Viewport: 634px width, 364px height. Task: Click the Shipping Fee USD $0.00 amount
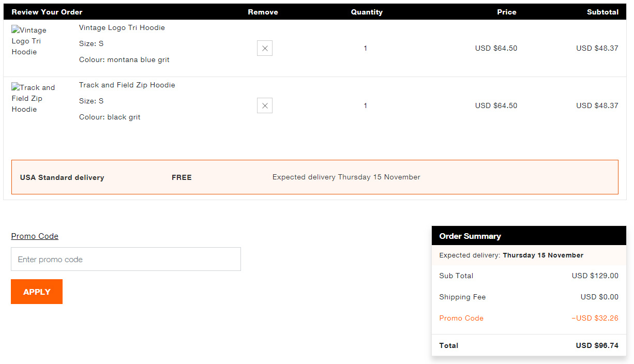point(599,297)
